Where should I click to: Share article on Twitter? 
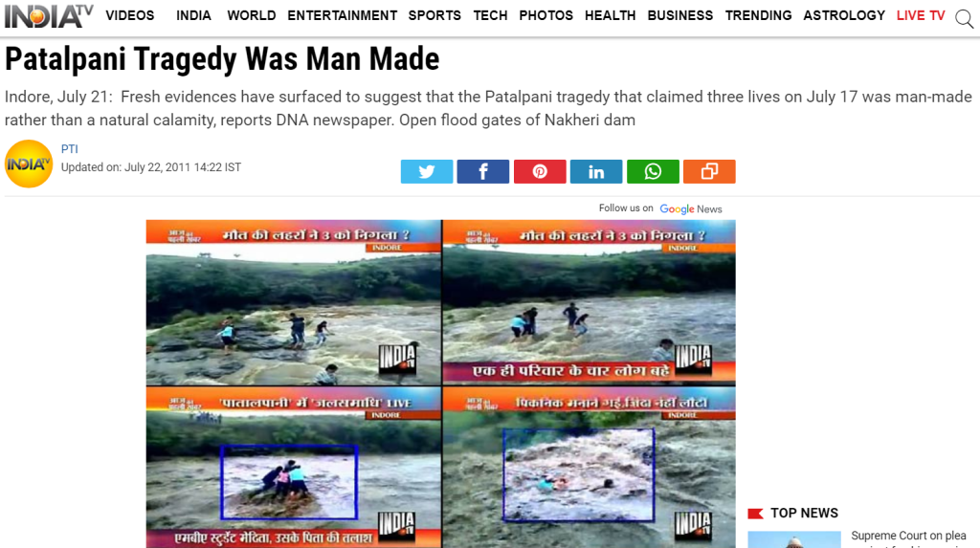coord(426,171)
